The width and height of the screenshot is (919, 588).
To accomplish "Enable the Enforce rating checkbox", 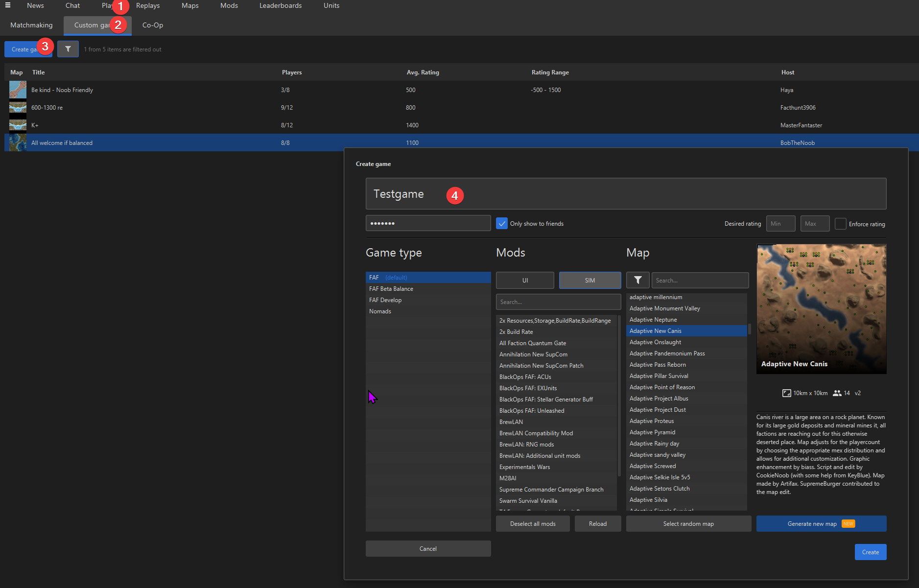I will 840,224.
